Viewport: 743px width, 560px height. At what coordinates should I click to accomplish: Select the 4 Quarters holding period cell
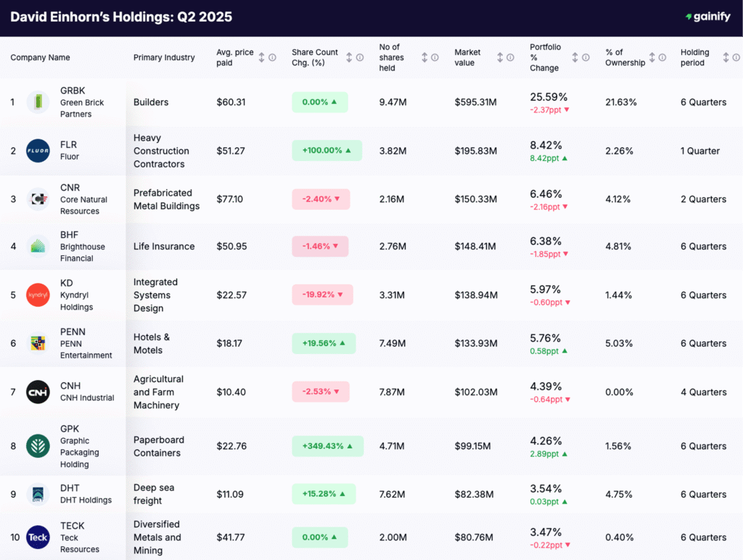pos(703,392)
